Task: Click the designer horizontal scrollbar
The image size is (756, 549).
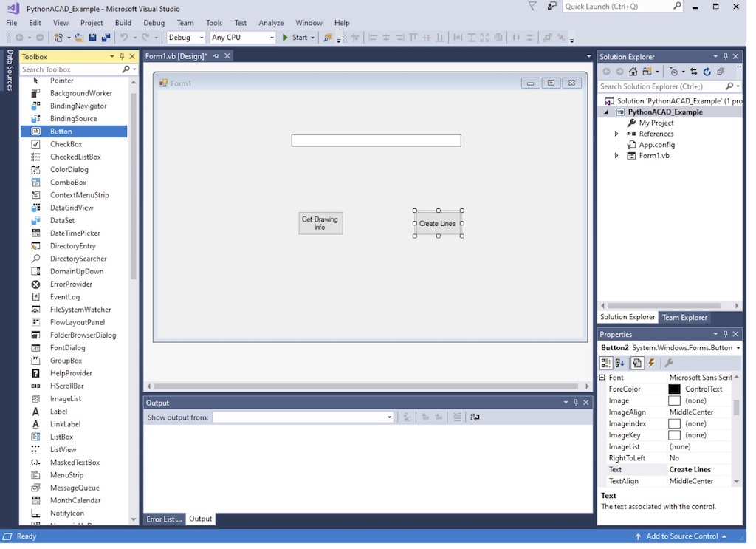Action: click(x=366, y=386)
